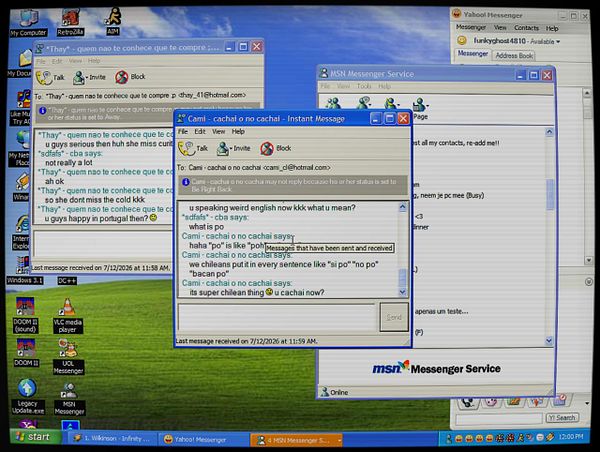The width and height of the screenshot is (600, 452).
Task: Open Messenger menu in Yahoo! Messenger
Action: [x=471, y=28]
